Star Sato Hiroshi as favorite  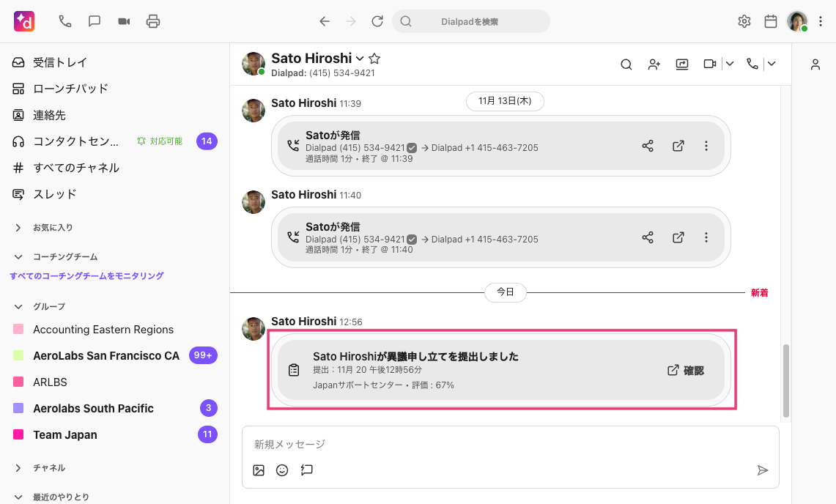click(374, 59)
